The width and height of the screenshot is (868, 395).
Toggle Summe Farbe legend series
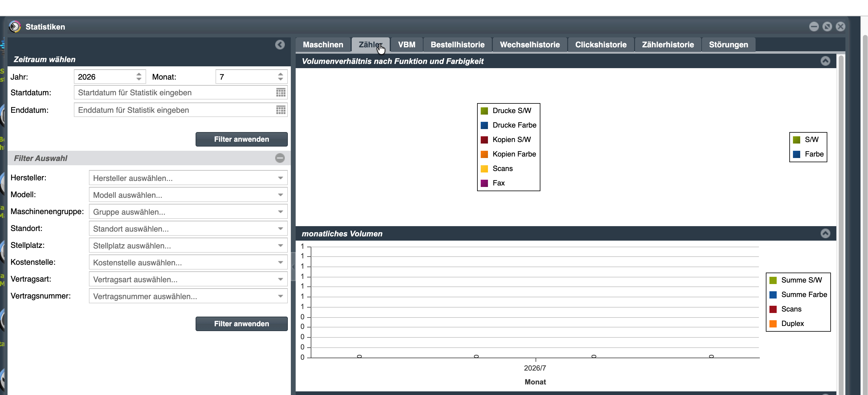798,295
